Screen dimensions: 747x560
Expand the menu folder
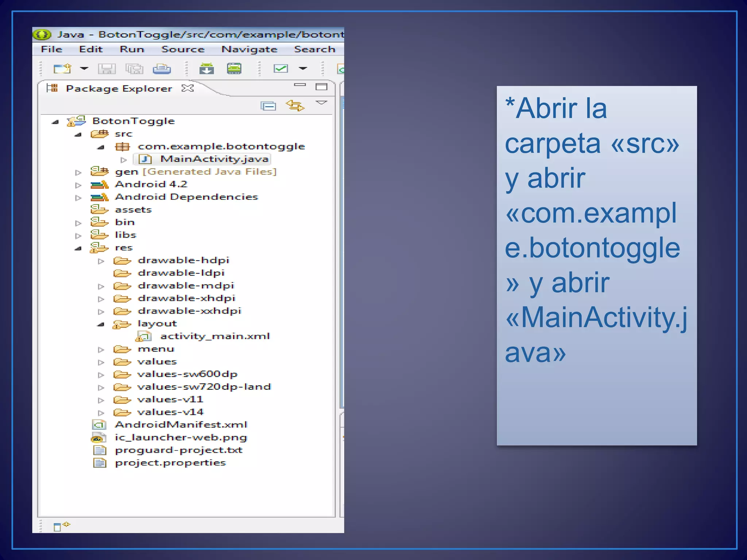(101, 350)
